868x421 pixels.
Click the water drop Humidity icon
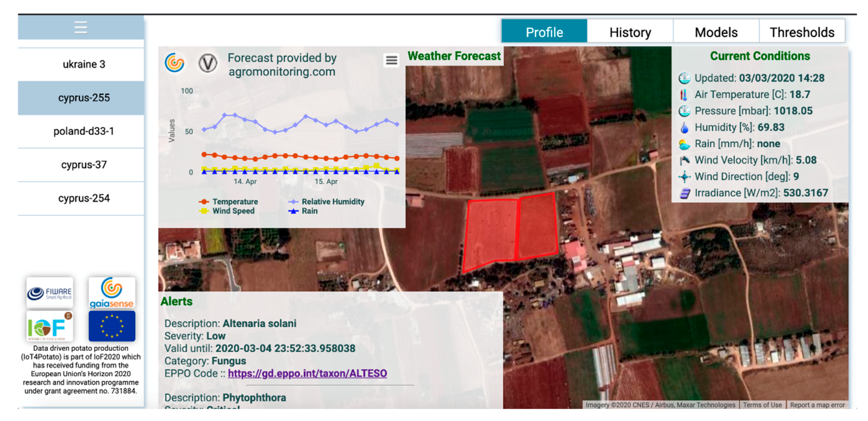pos(684,127)
